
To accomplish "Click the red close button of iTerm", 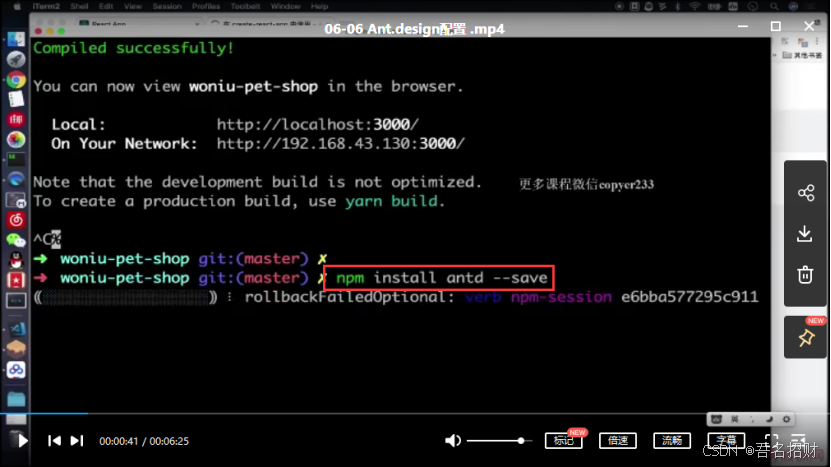I will pos(38,31).
